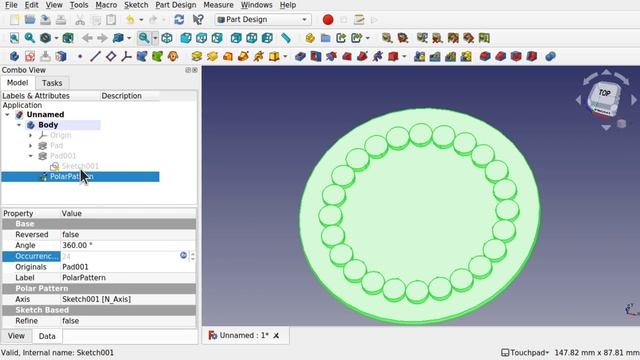Open the macros dialog icon
This screenshot has width=640, height=360.
tap(359, 20)
